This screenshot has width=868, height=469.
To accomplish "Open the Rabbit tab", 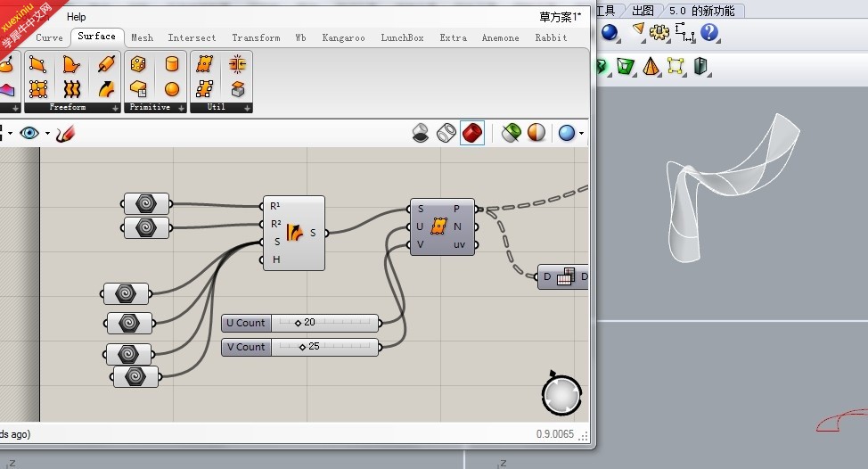I will pos(551,37).
